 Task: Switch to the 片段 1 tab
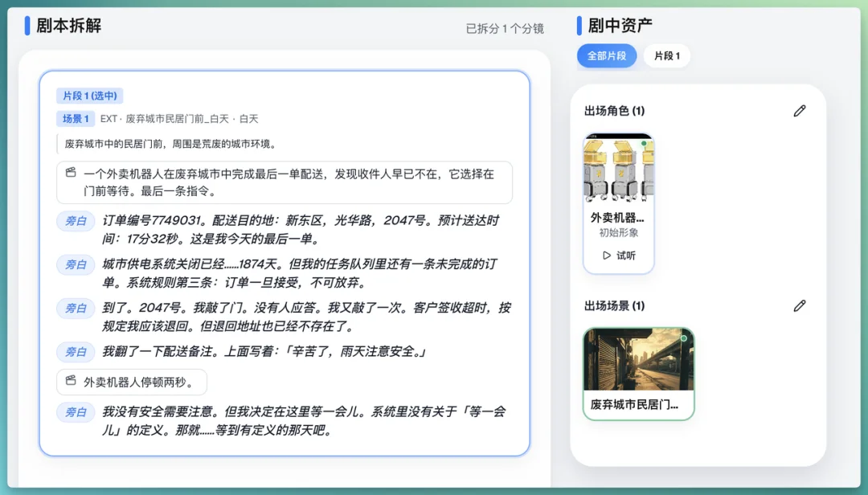click(667, 56)
